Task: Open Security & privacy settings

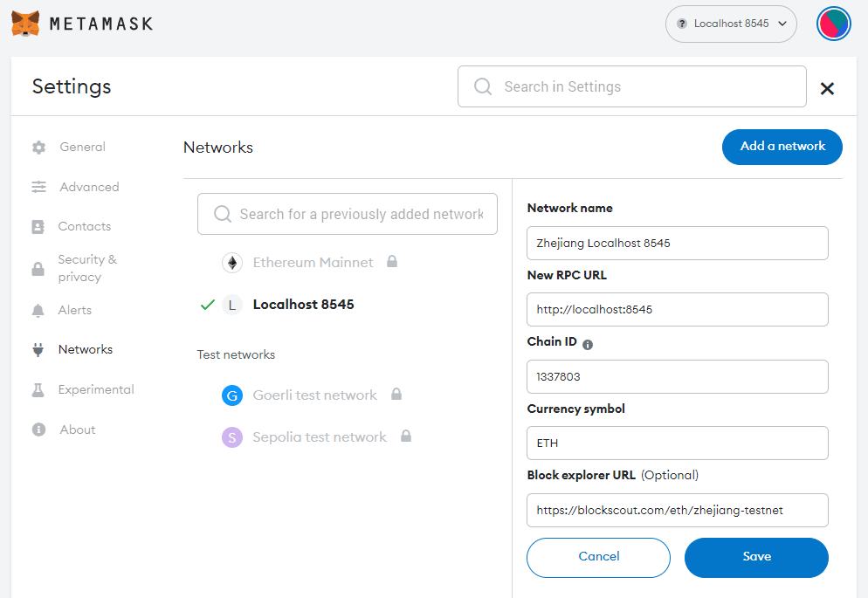Action: (86, 268)
